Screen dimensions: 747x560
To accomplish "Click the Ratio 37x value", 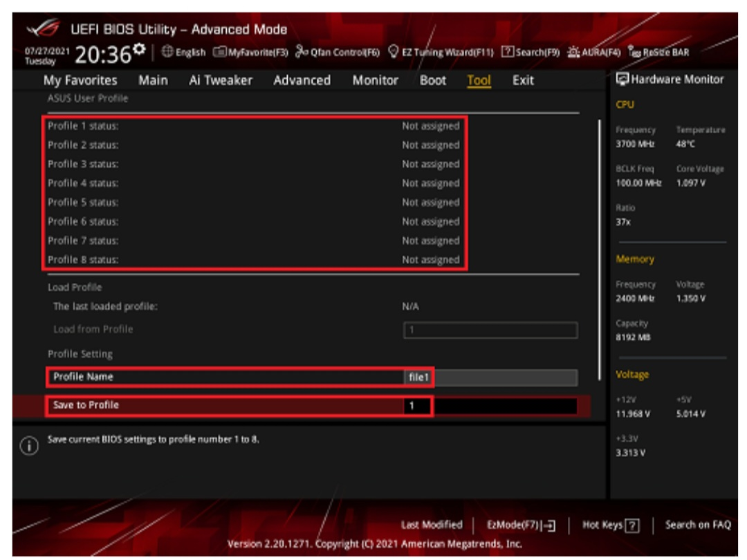I will click(x=622, y=222).
